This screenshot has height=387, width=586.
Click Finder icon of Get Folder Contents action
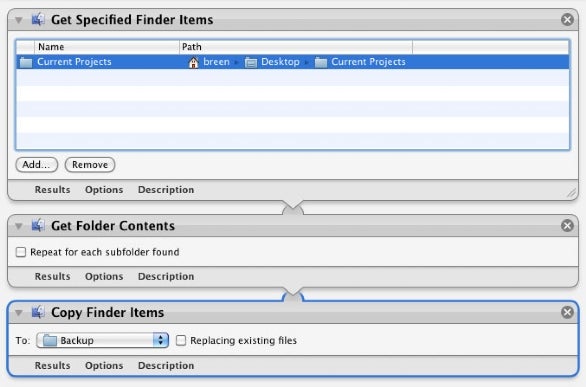[38, 225]
